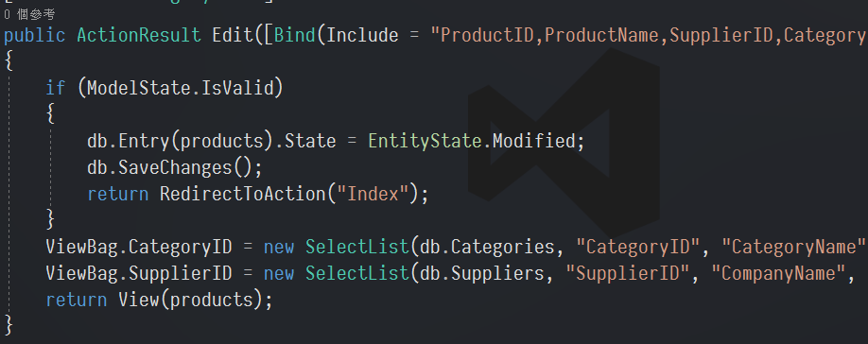Viewport: 868px width, 344px height.
Task: Click ViewBag.SupplierID assignment
Action: coord(138,273)
